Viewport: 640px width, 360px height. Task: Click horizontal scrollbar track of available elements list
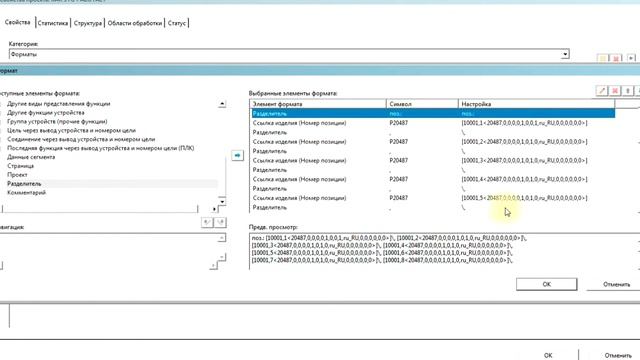pyautogui.click(x=100, y=209)
